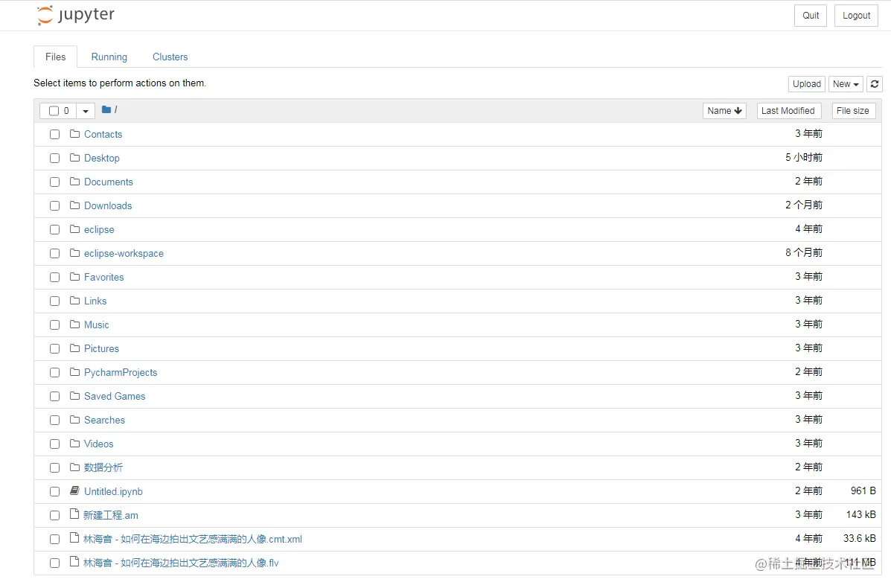The image size is (891, 588).
Task: Sort files by Last Modified
Action: point(789,111)
